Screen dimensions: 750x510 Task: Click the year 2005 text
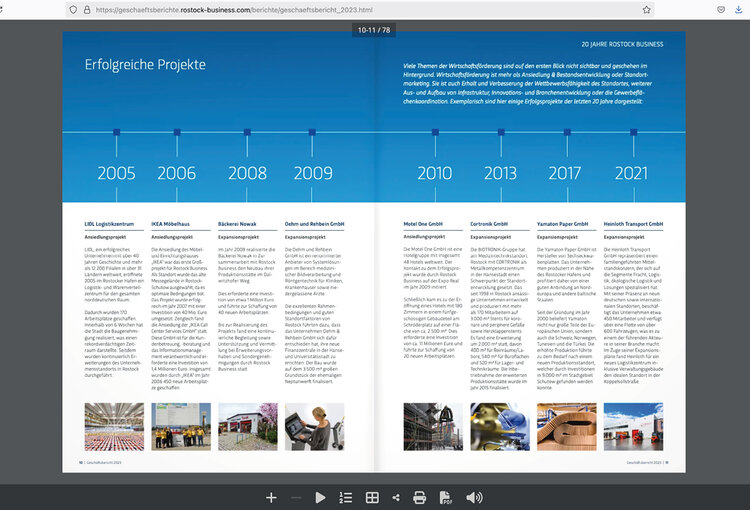click(x=116, y=173)
